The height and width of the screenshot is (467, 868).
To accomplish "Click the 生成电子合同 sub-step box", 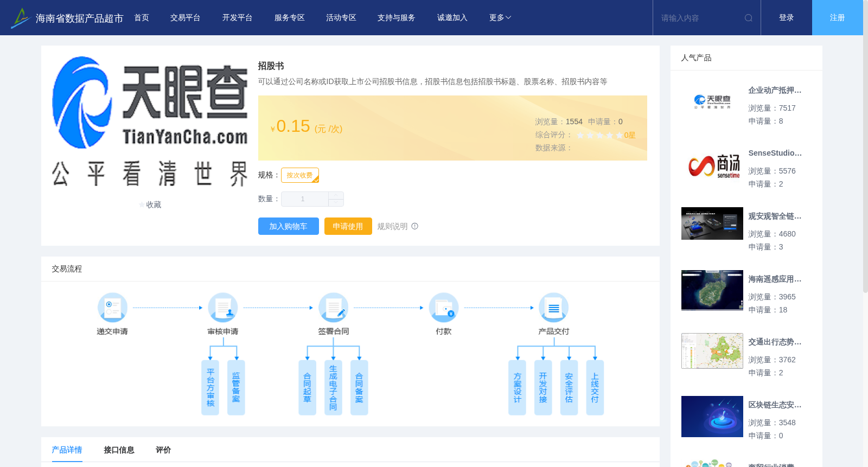I will (x=333, y=388).
